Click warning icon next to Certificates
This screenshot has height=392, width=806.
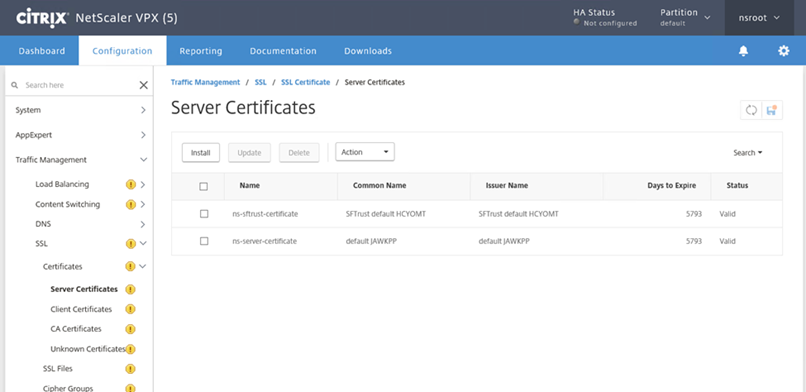click(x=131, y=266)
